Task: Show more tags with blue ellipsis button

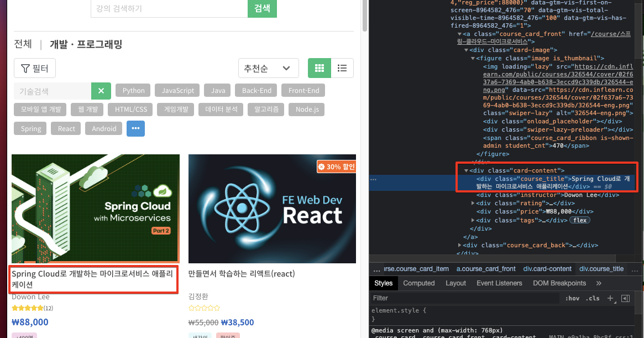Action: [135, 128]
